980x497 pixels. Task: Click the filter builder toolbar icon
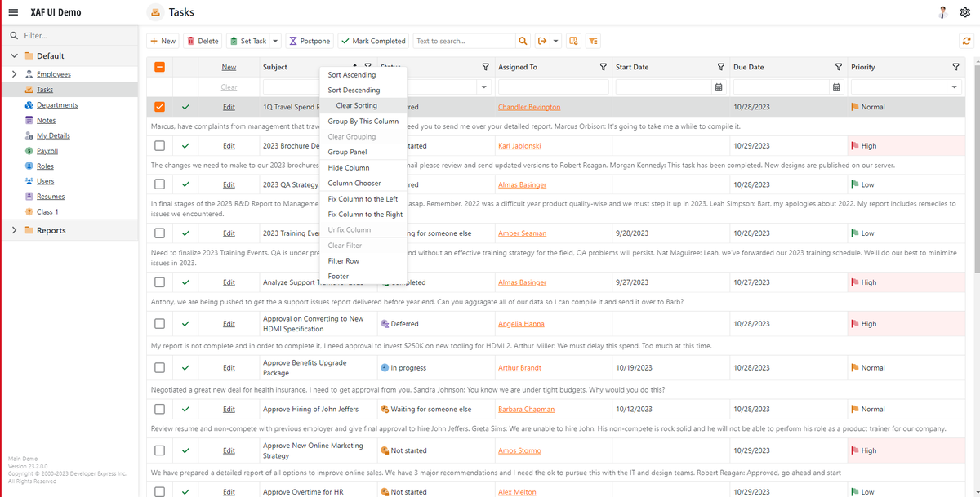point(593,41)
